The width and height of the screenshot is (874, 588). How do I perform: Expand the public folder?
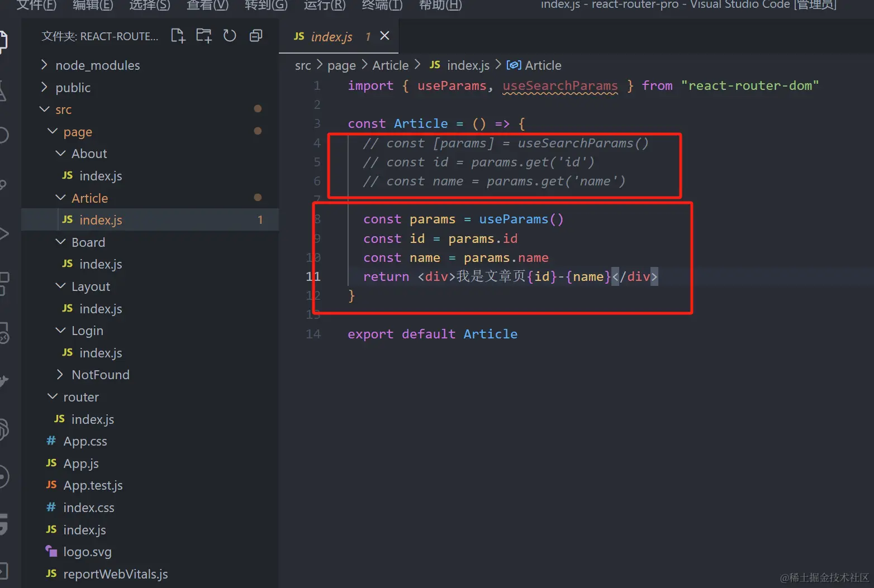[150, 88]
